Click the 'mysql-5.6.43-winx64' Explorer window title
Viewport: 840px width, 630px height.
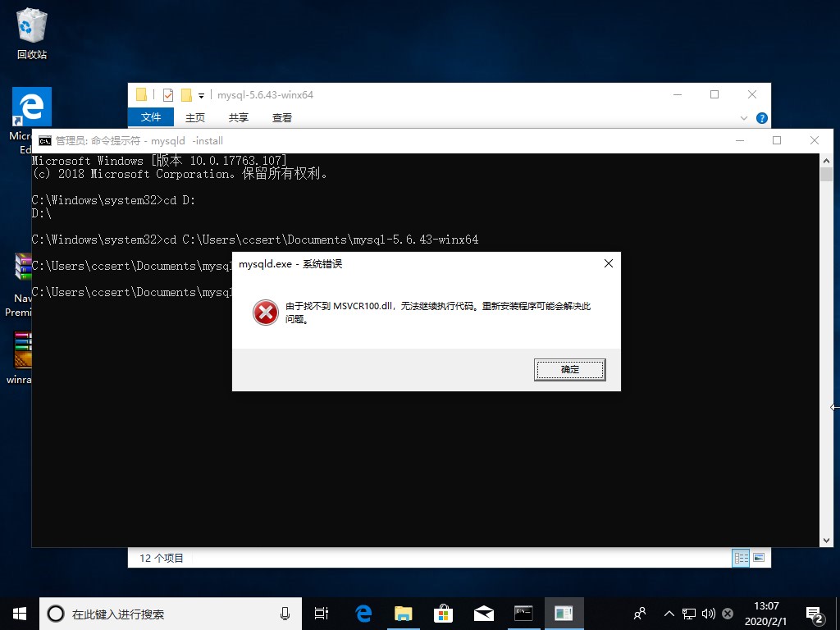(265, 95)
